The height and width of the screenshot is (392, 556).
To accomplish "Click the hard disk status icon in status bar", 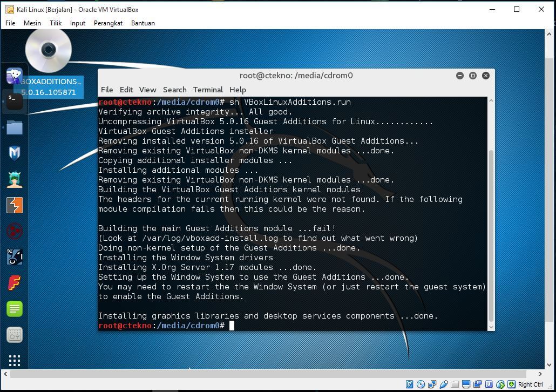I will [x=409, y=384].
